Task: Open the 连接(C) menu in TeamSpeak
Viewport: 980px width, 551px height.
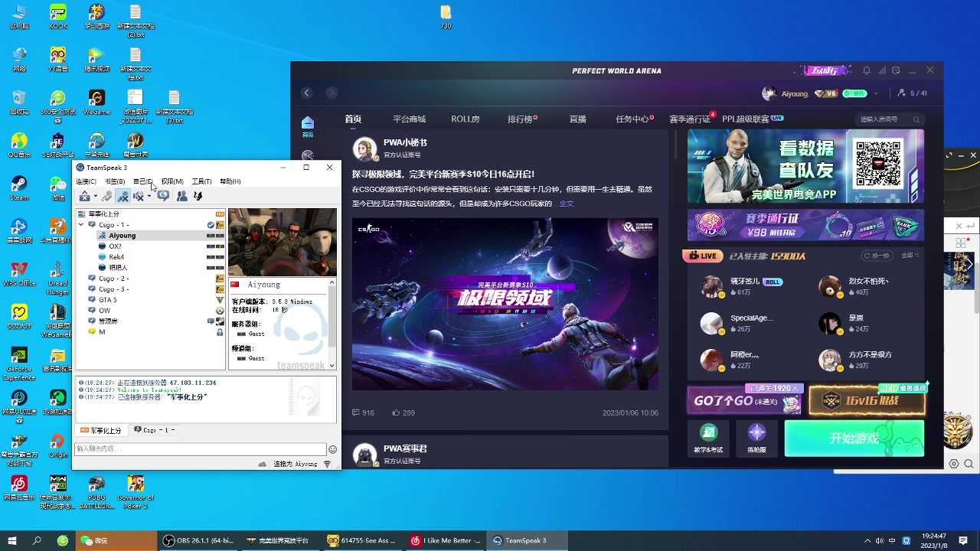Action: tap(86, 181)
